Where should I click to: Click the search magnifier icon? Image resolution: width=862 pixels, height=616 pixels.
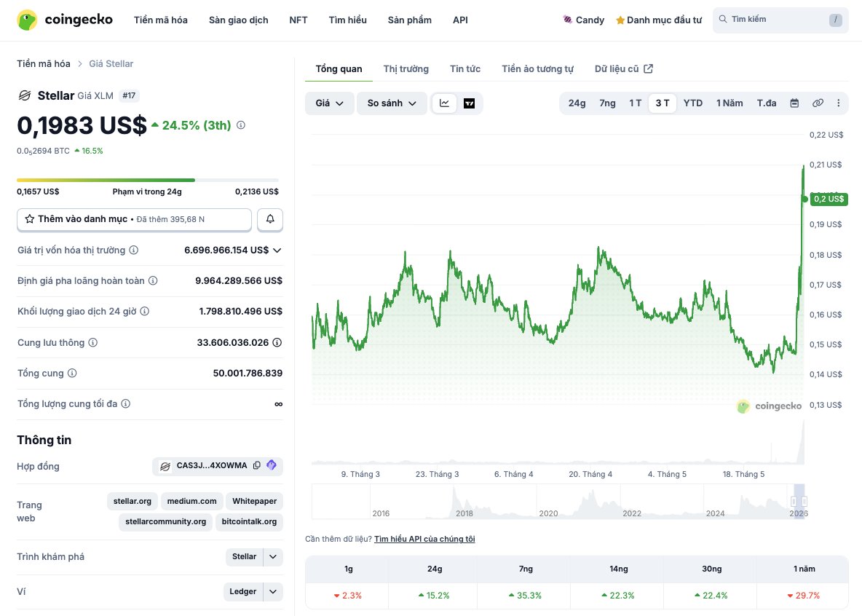pyautogui.click(x=723, y=19)
